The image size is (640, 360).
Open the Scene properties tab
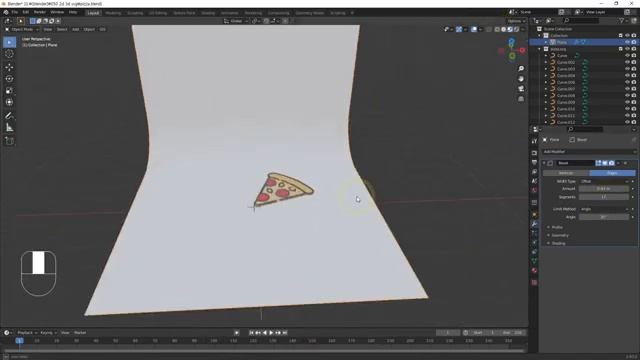pyautogui.click(x=534, y=181)
